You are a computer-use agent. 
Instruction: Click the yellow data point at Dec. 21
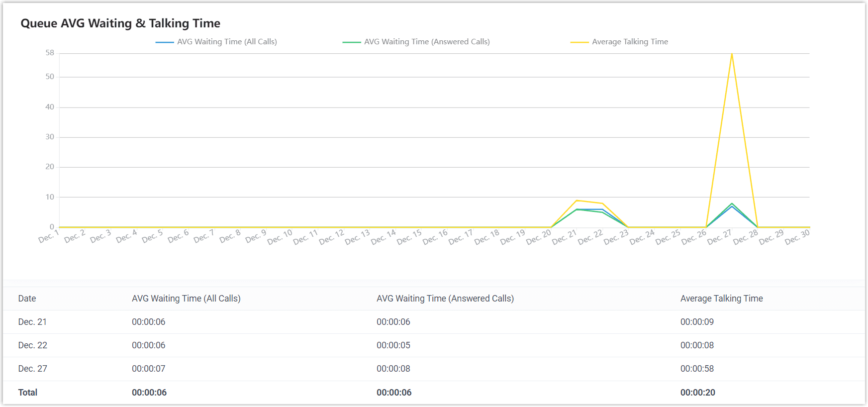[x=577, y=201]
